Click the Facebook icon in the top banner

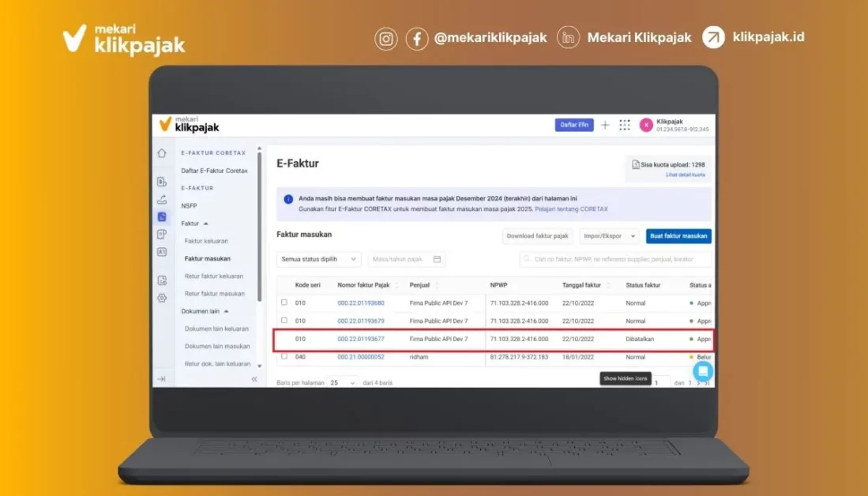[417, 39]
